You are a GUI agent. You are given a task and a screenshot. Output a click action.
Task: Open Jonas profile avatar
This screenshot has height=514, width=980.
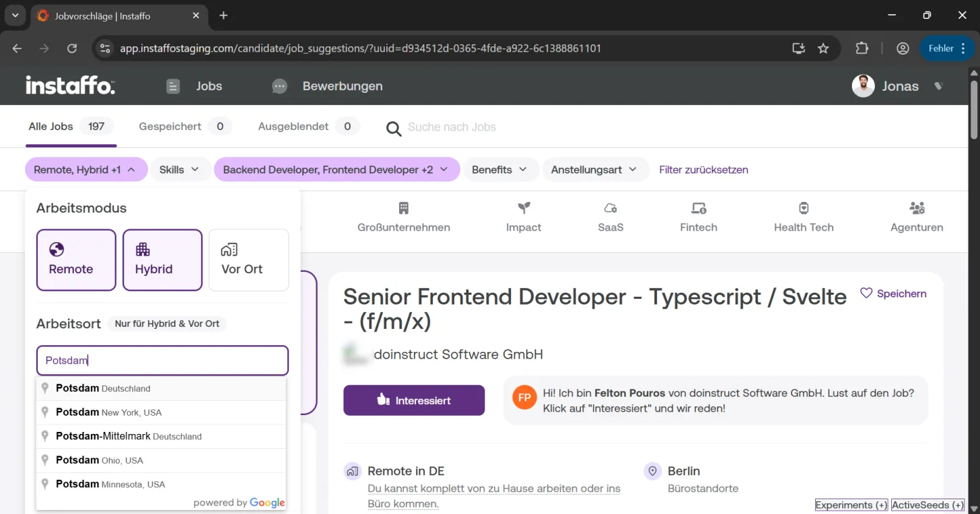[x=863, y=86]
